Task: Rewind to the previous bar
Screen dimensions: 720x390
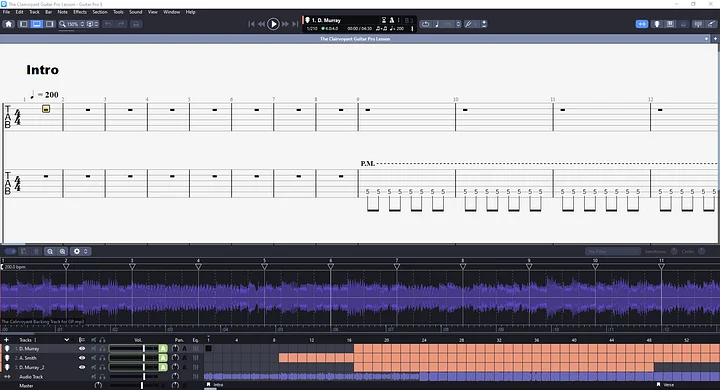Action: tap(261, 24)
